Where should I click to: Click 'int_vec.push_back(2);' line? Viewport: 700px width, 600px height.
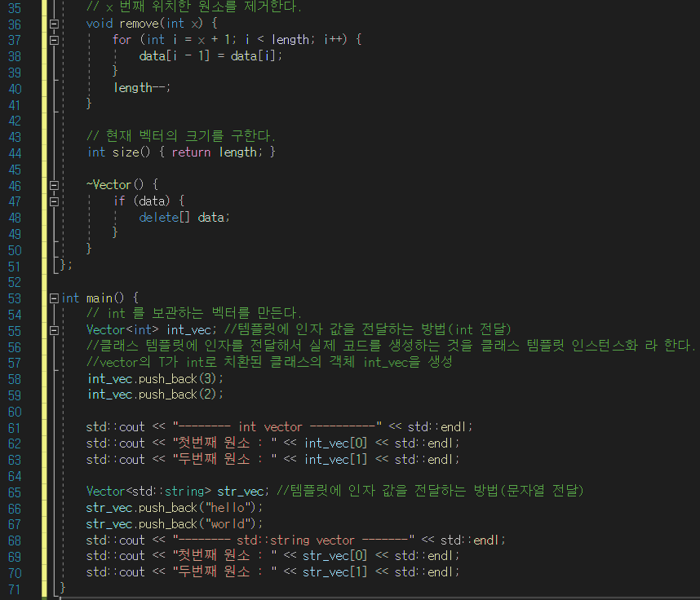pos(155,395)
